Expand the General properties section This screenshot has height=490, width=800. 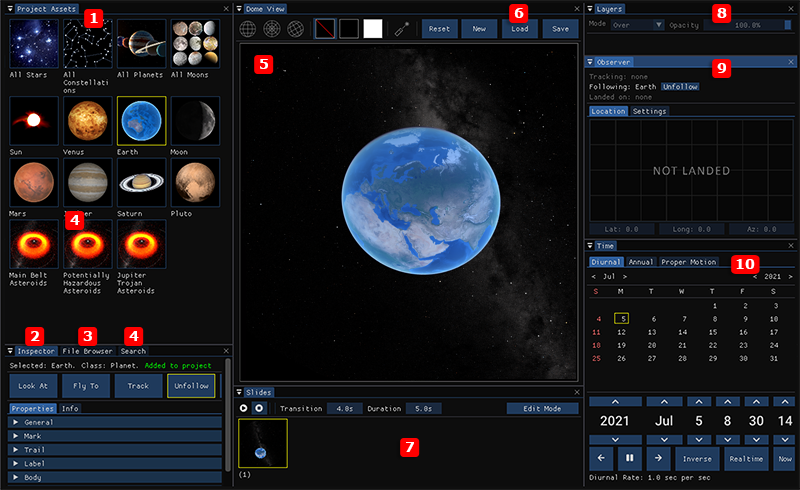pos(115,422)
